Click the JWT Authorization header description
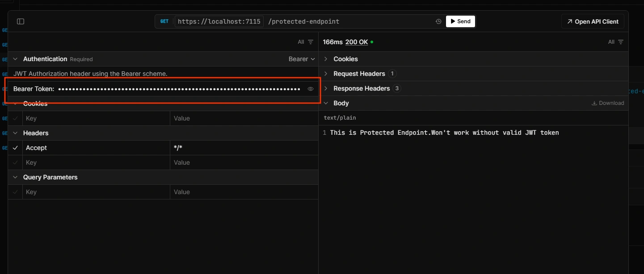 tap(90, 74)
